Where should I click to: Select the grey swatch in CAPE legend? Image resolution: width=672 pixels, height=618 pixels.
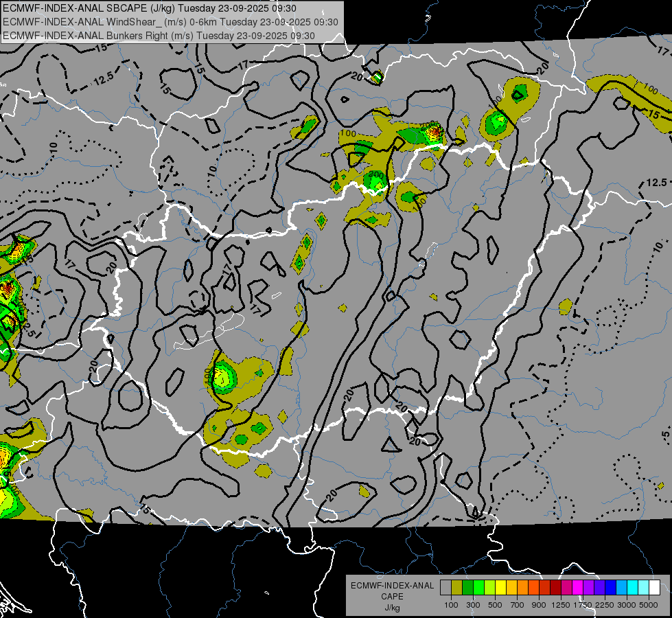point(445,588)
